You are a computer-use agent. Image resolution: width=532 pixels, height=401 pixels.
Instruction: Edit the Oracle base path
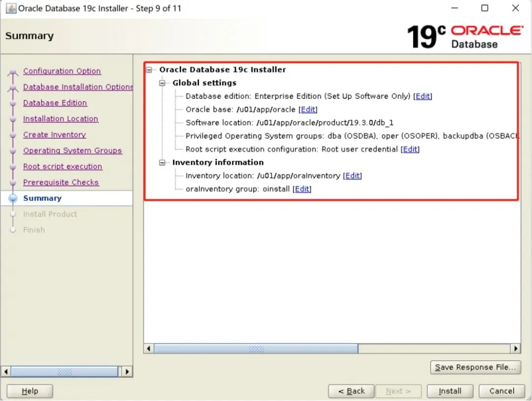coord(308,110)
